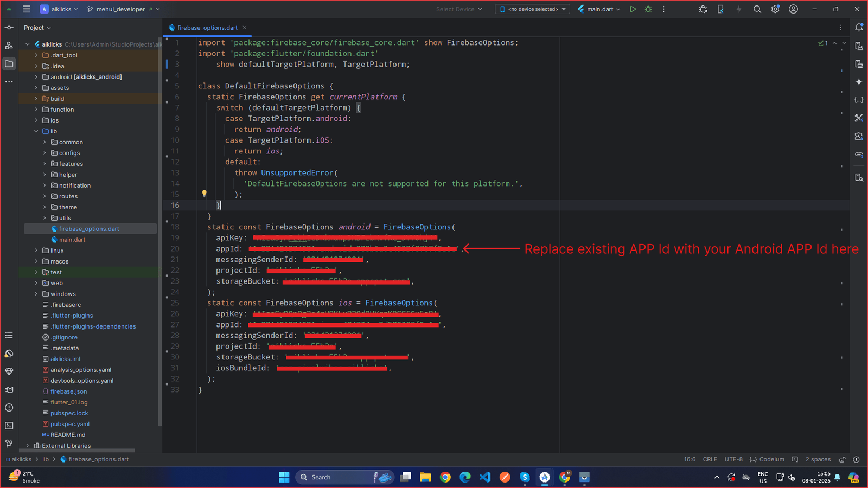Open the Git tool window icon
868x488 pixels.
tap(9, 444)
